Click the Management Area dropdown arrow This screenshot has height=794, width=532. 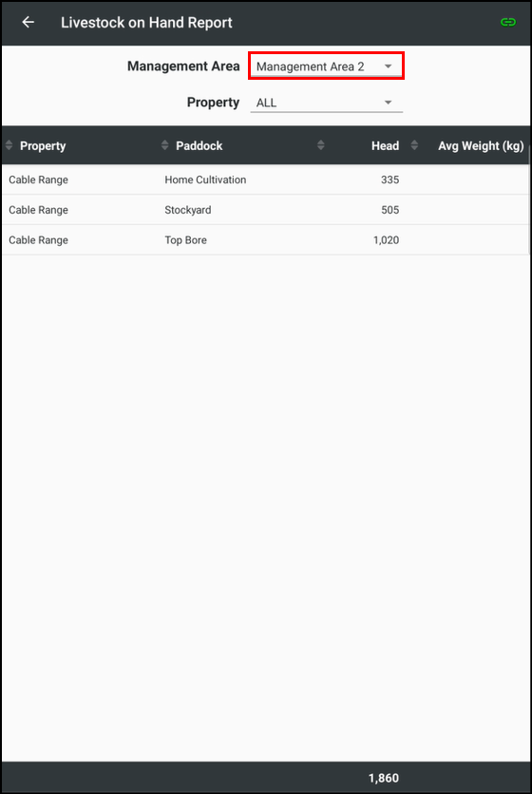coord(389,66)
